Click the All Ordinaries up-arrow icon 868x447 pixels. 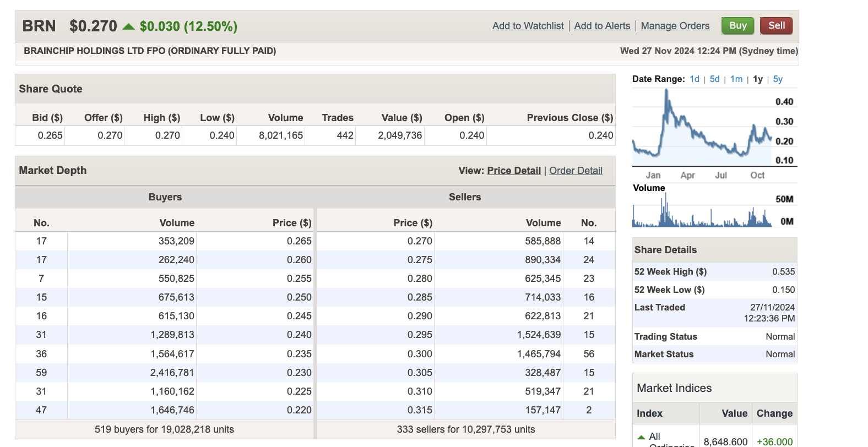641,437
